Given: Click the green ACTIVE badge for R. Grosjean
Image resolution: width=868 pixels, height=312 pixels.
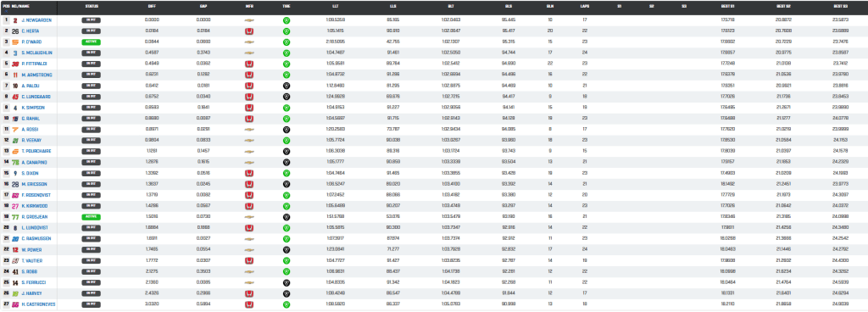Looking at the screenshot, I should pos(91,217).
